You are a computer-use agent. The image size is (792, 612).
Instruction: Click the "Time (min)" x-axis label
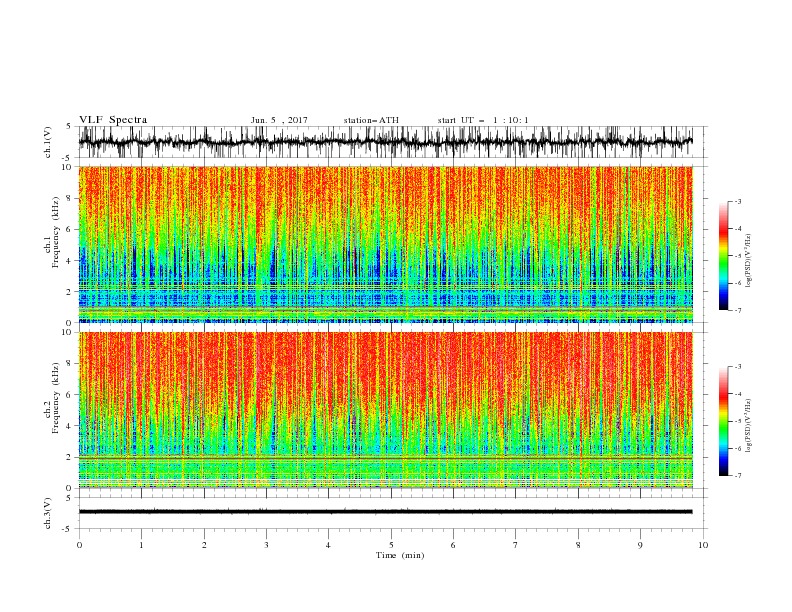tap(400, 555)
